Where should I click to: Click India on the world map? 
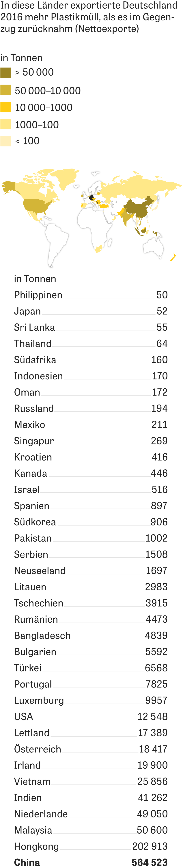point(125,217)
